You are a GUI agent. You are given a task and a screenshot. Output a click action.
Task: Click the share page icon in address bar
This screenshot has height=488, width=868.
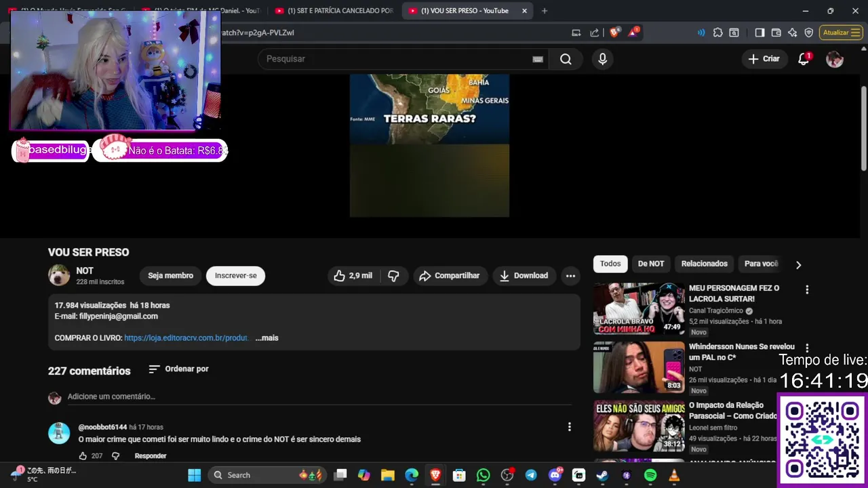point(595,33)
